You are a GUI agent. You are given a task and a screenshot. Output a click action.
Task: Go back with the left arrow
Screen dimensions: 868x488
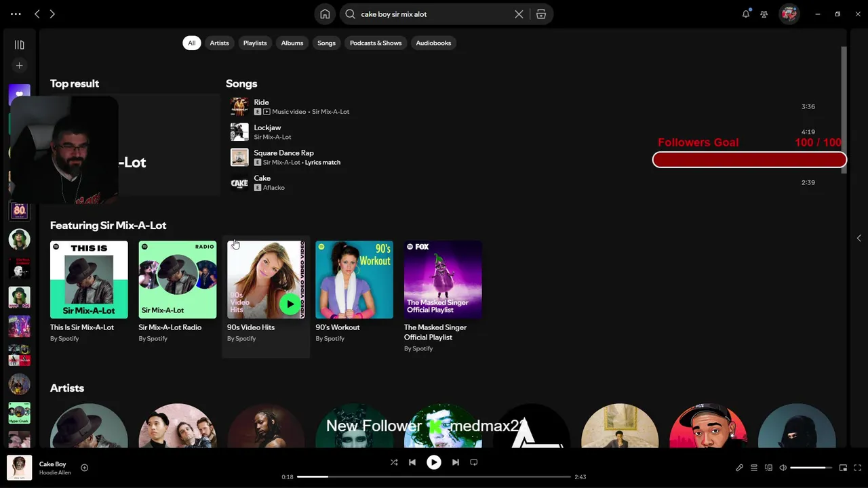(37, 14)
